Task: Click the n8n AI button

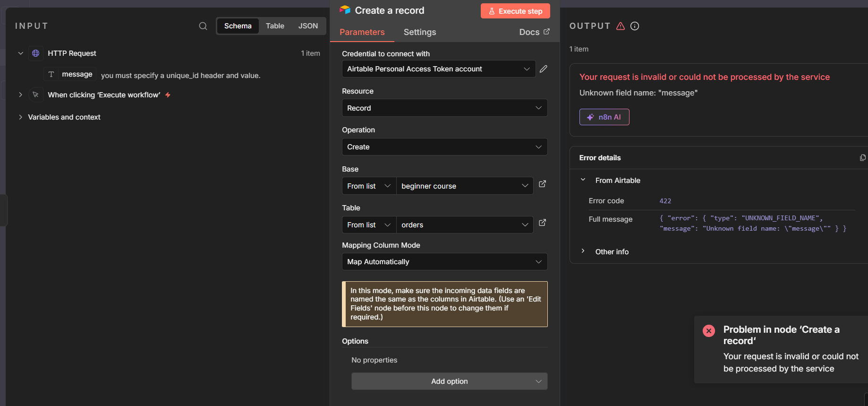Action: click(x=604, y=117)
